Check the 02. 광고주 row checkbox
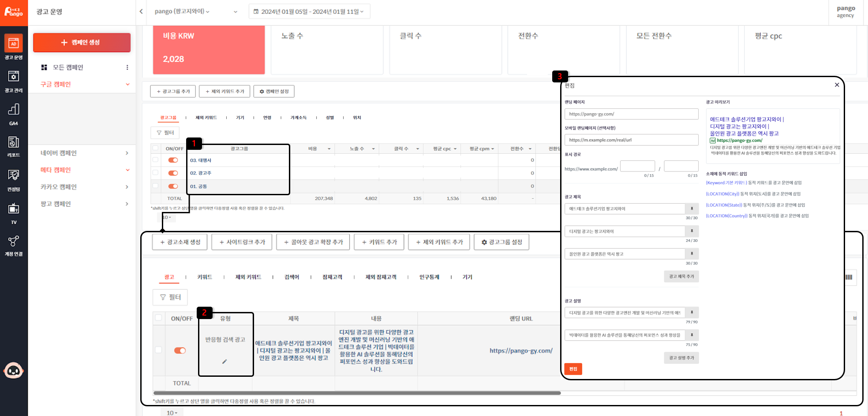The image size is (868, 416). tap(155, 173)
